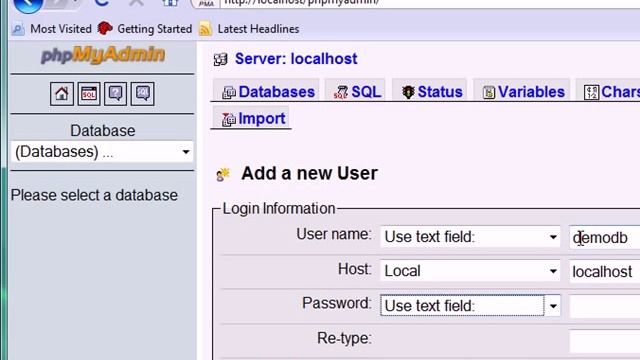Open the Import tab
This screenshot has width=640, height=360.
coord(252,118)
